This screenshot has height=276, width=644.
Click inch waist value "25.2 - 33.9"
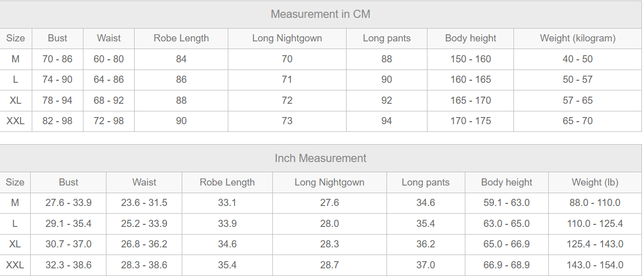point(144,224)
